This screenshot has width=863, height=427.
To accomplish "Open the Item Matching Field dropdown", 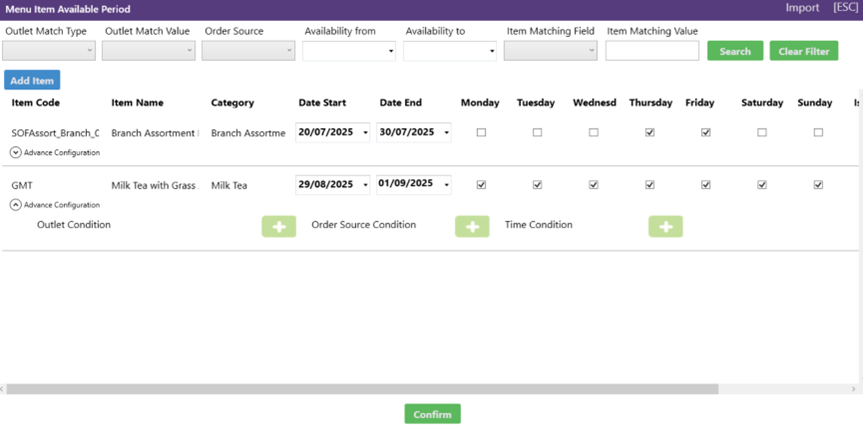I will point(550,51).
